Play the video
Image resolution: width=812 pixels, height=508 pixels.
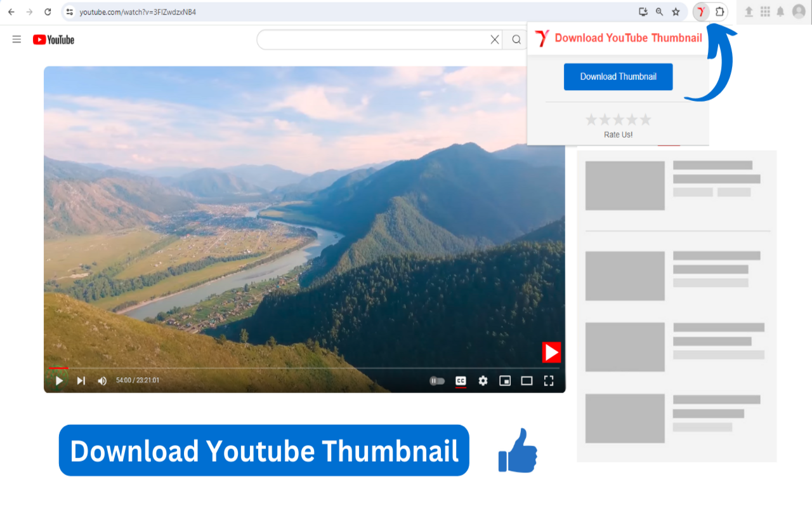coord(59,380)
